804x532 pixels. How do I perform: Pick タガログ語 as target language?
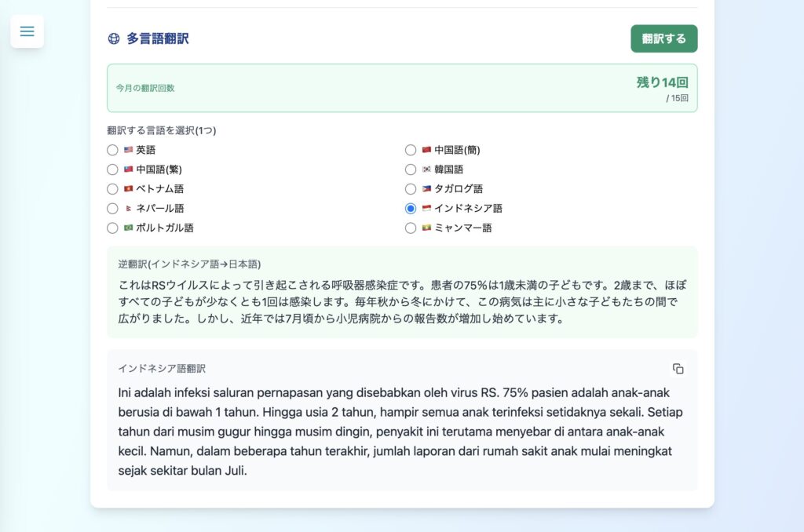pyautogui.click(x=411, y=189)
